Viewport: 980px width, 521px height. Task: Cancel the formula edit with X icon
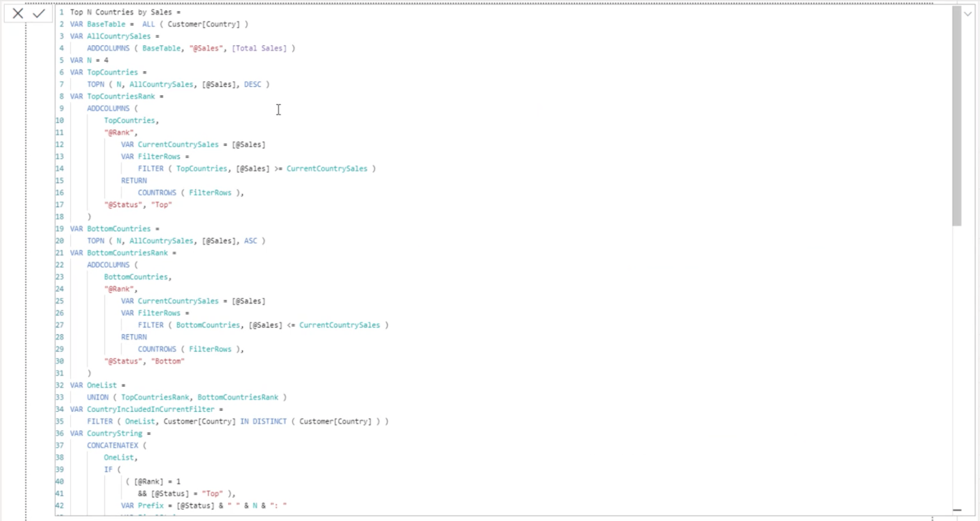click(18, 13)
